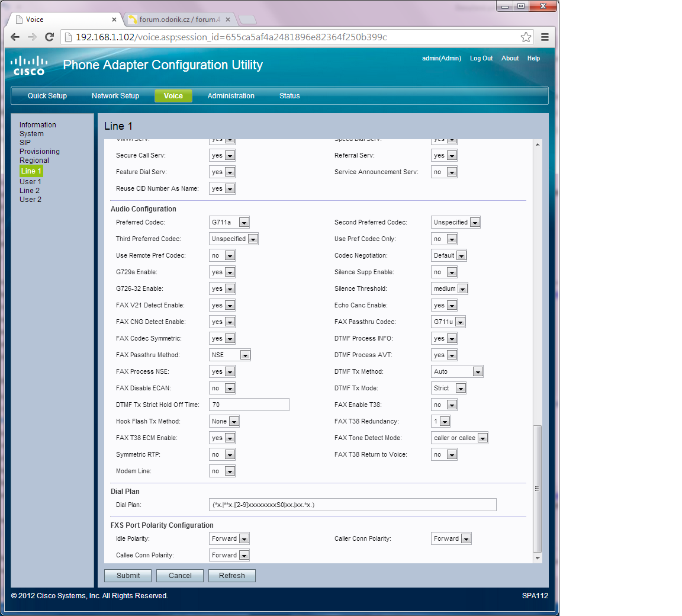
Task: Bookmark page using the star icon
Action: pyautogui.click(x=526, y=37)
